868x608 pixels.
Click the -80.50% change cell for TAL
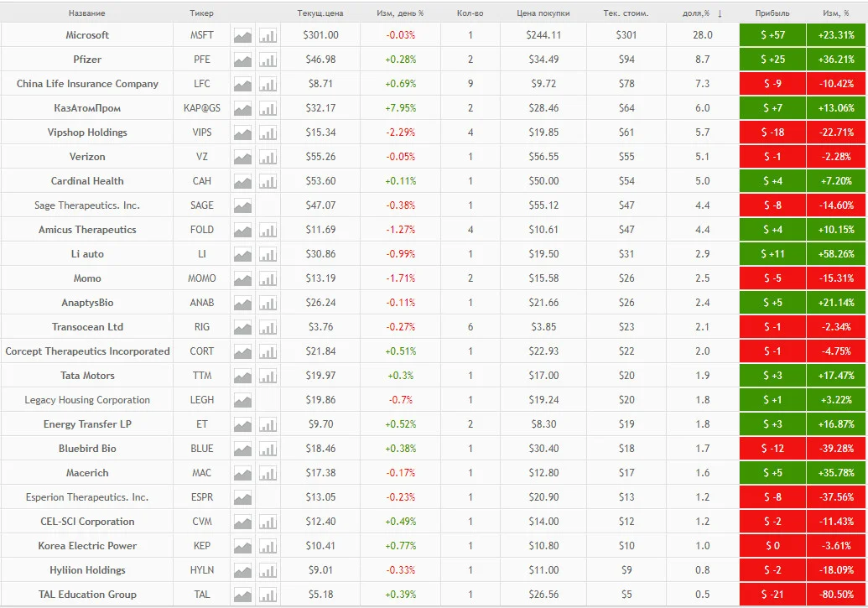(836, 594)
